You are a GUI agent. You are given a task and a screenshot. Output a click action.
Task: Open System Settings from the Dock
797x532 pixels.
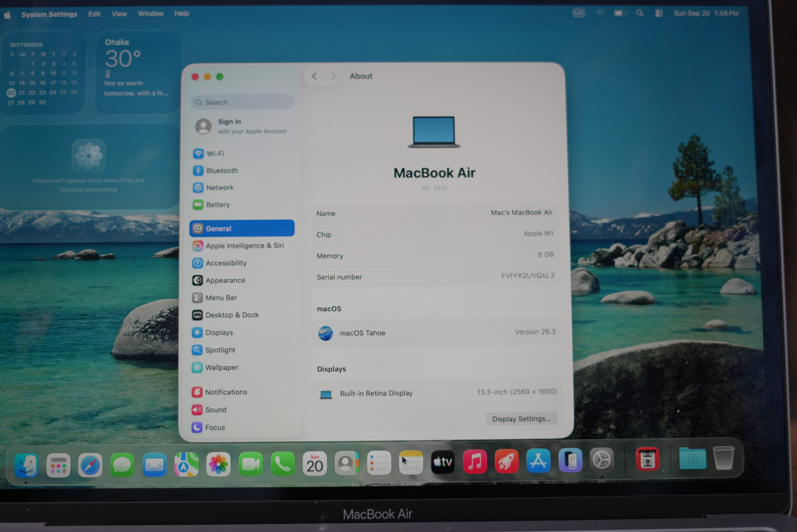click(602, 460)
